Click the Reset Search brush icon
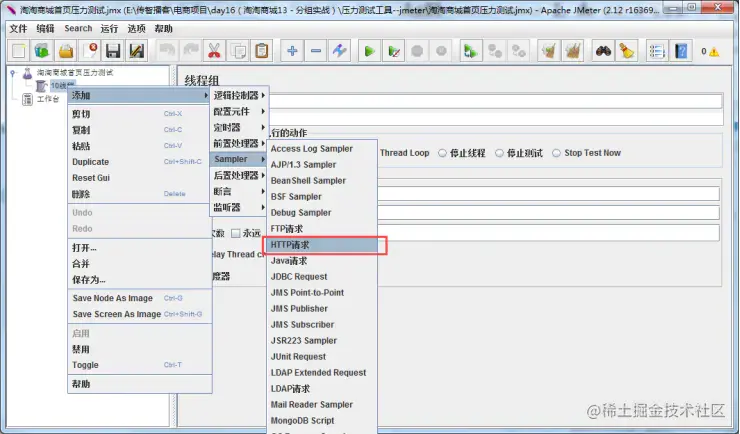The width and height of the screenshot is (740, 434). pos(627,50)
